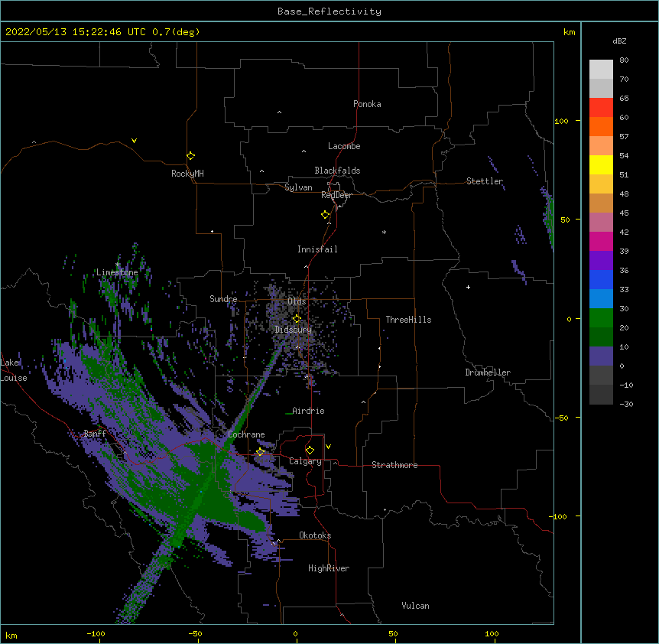Image resolution: width=659 pixels, height=644 pixels.
Task: Click the yellow V marker northwest of RockyMH
Action: coord(134,141)
